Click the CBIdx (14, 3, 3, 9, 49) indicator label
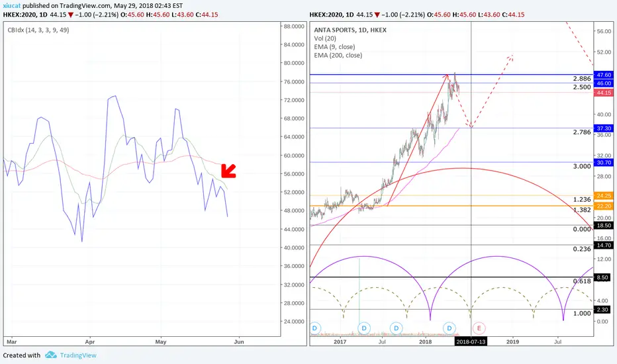This screenshot has width=617, height=364. click(38, 30)
